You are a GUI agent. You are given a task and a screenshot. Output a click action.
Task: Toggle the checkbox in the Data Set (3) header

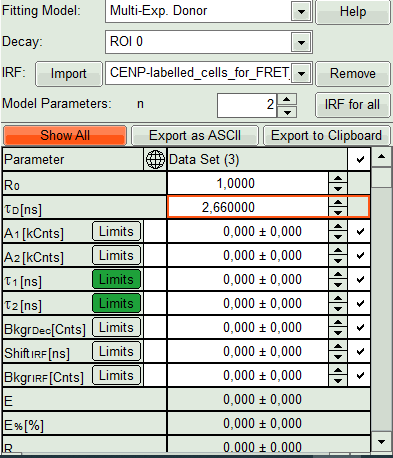coord(360,159)
